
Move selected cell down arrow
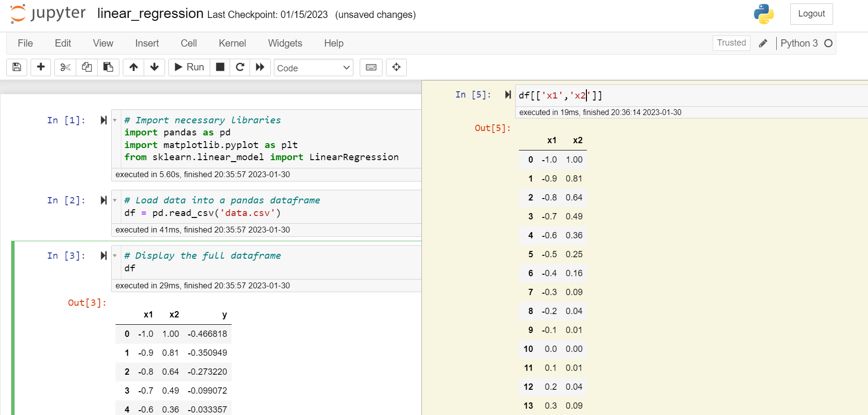[154, 67]
